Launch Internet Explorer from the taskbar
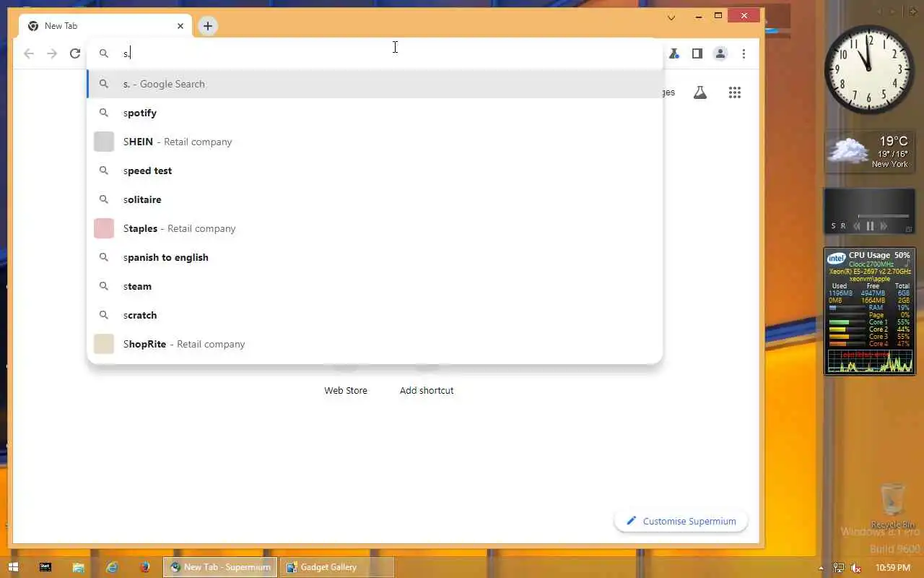Image resolution: width=924 pixels, height=578 pixels. 112,567
